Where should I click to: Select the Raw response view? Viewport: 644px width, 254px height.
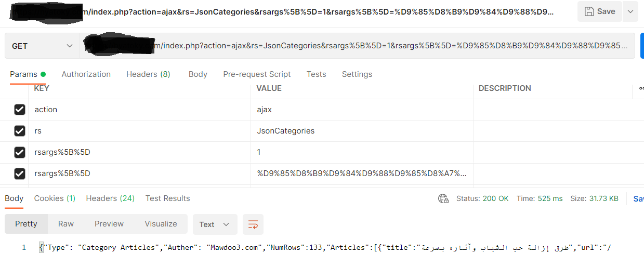[x=66, y=224]
